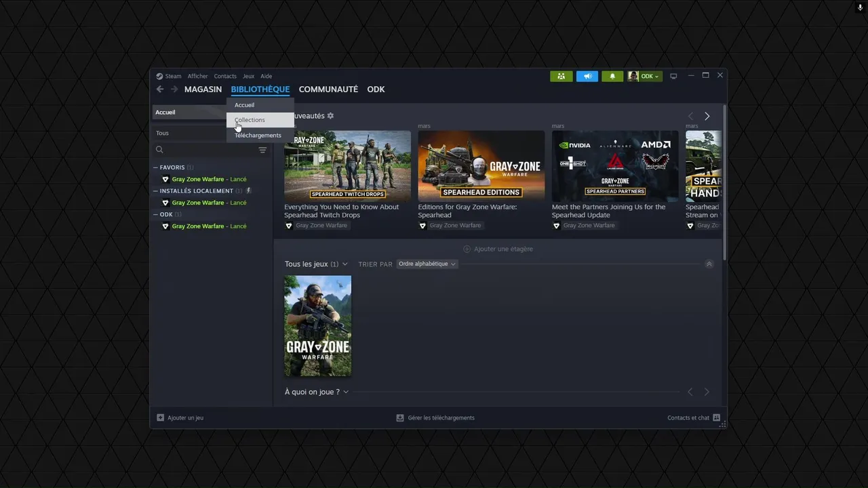Open the Contacts menu
Image resolution: width=868 pixels, height=488 pixels.
225,76
